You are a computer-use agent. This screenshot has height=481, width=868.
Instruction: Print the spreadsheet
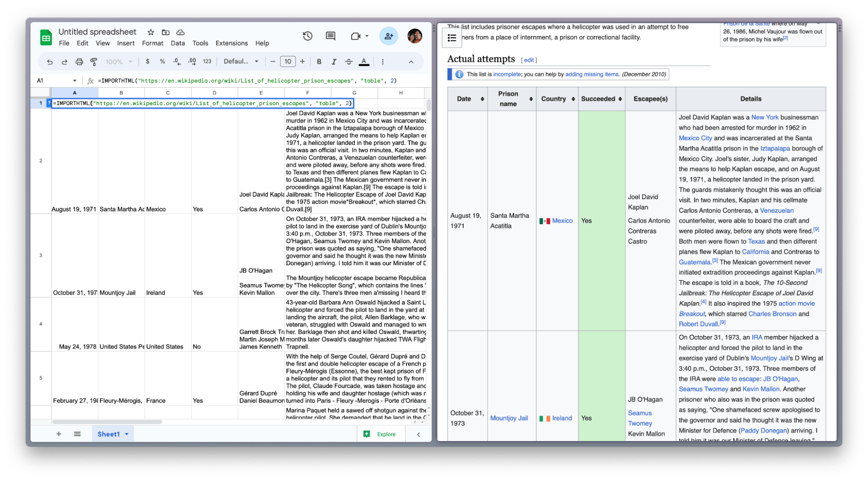[x=79, y=62]
